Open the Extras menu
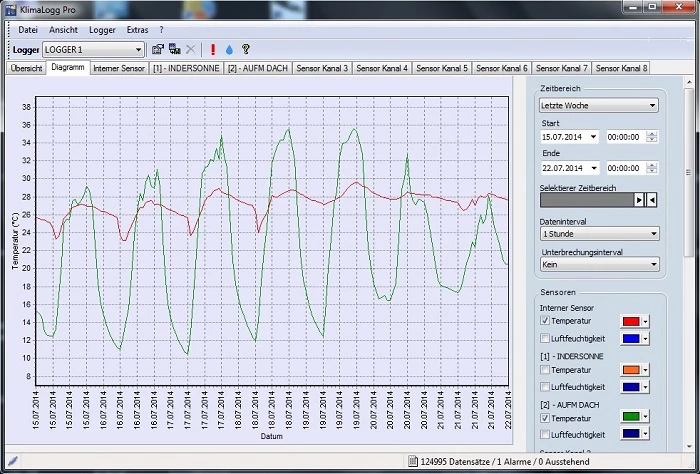700x474 pixels. (137, 30)
